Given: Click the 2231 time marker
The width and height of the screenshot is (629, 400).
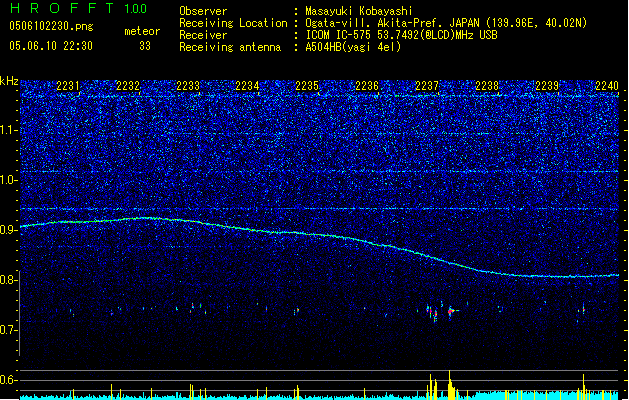Looking at the screenshot, I should [68, 86].
